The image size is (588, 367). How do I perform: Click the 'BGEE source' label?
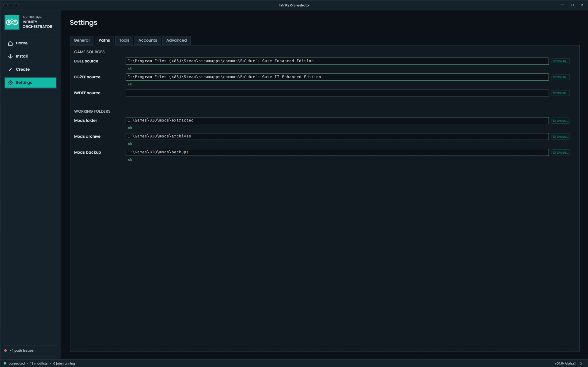click(x=86, y=61)
